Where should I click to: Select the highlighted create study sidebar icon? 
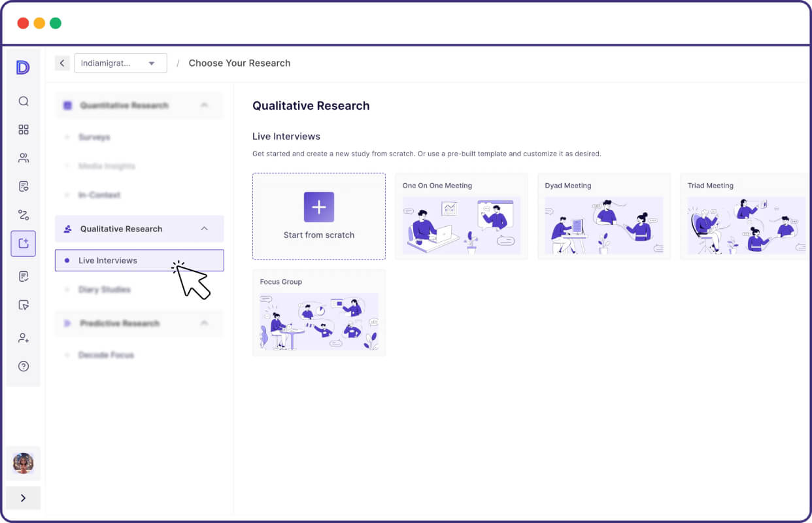(24, 243)
